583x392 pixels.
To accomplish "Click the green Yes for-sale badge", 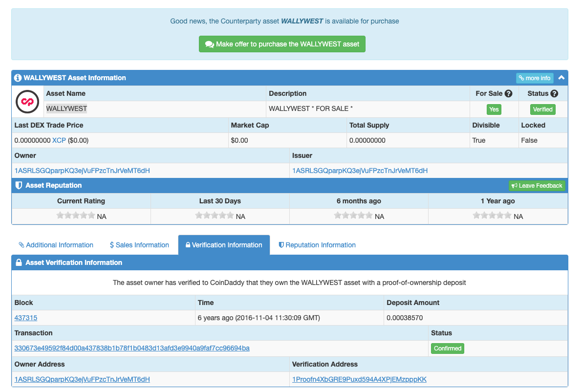I will point(494,109).
